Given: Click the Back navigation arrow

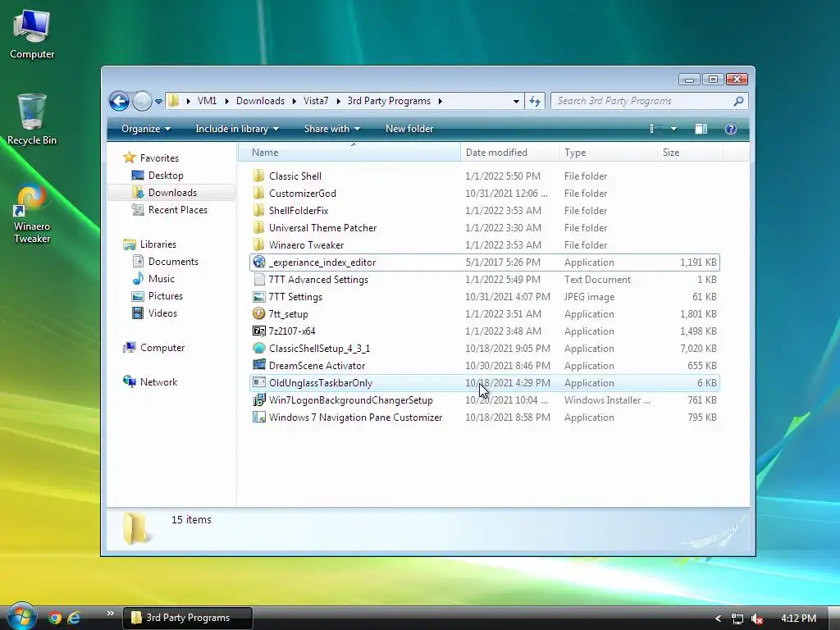Looking at the screenshot, I should (119, 101).
